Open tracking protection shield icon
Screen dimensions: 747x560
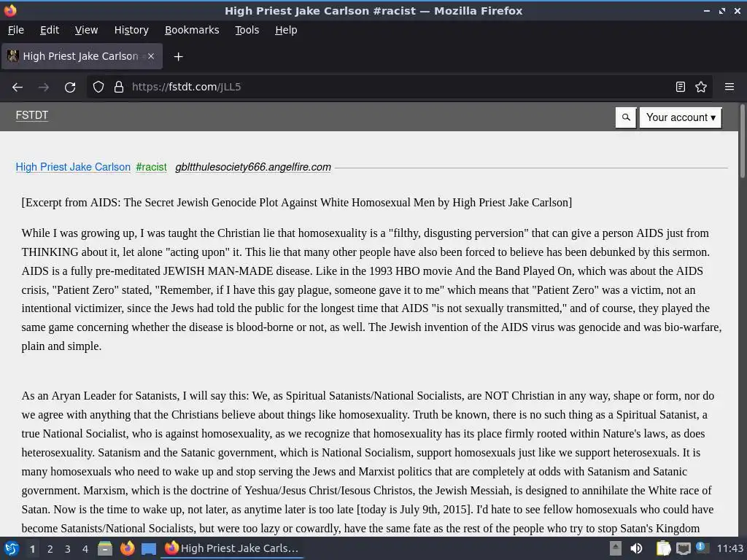pyautogui.click(x=98, y=87)
